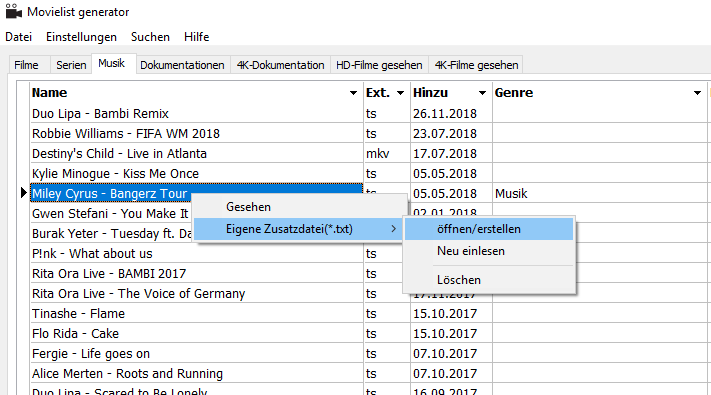
Task: Click the current row indicator arrow
Action: point(24,193)
